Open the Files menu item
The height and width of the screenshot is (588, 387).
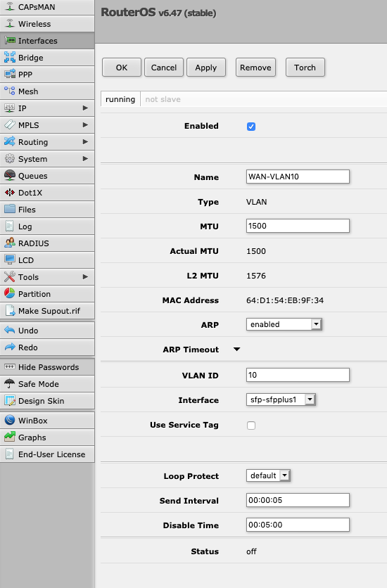(x=47, y=210)
